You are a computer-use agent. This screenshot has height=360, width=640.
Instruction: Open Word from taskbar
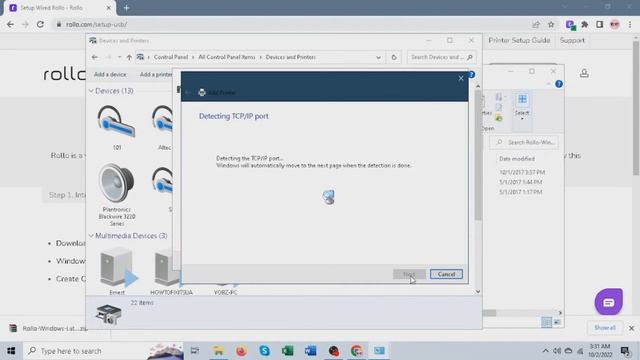click(311, 351)
